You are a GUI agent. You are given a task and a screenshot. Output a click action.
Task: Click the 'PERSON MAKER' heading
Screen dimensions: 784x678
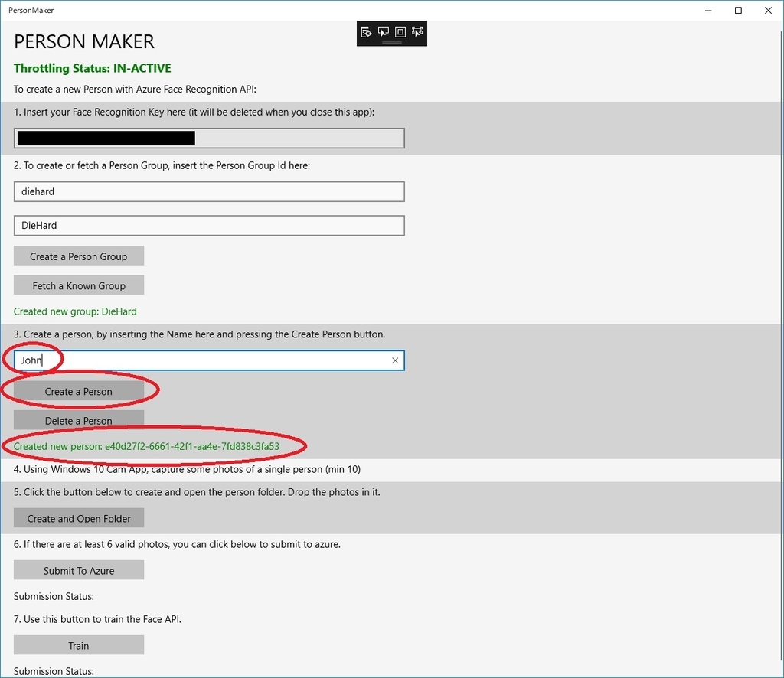click(x=84, y=41)
